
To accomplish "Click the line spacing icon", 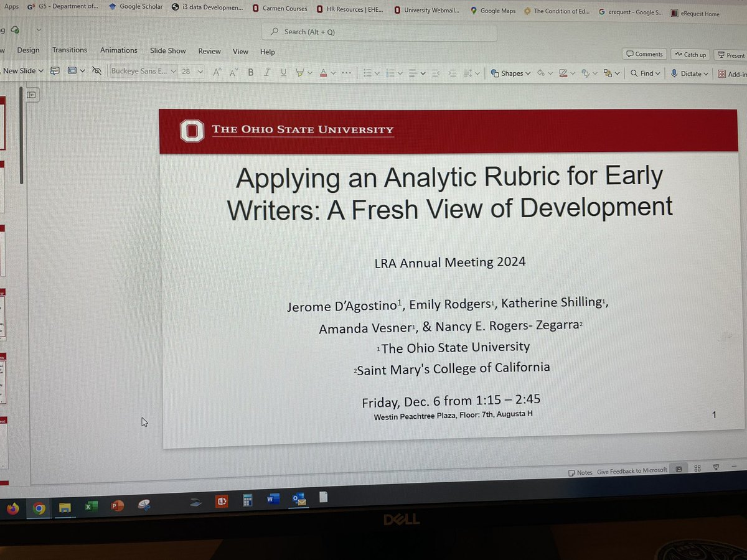I will 469,73.
